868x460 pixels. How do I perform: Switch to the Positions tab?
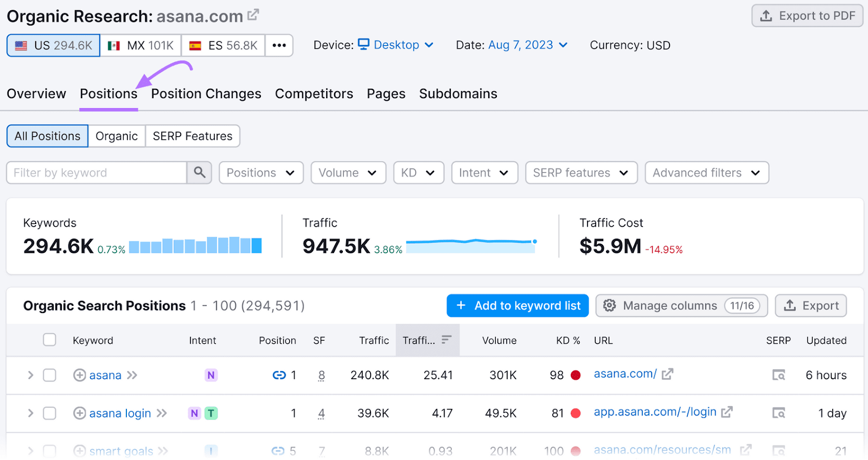click(x=108, y=94)
